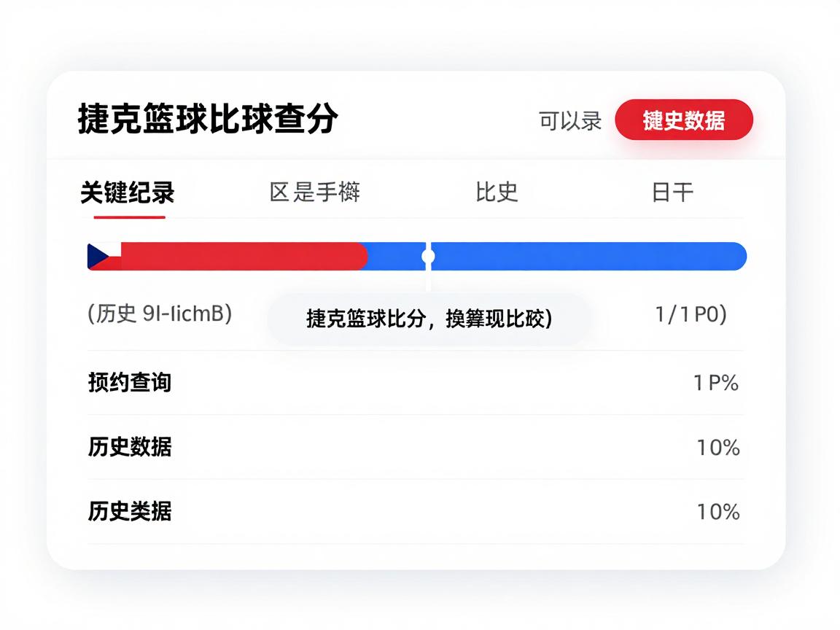Select the 历史数据 row
The image size is (840, 630).
131,446
